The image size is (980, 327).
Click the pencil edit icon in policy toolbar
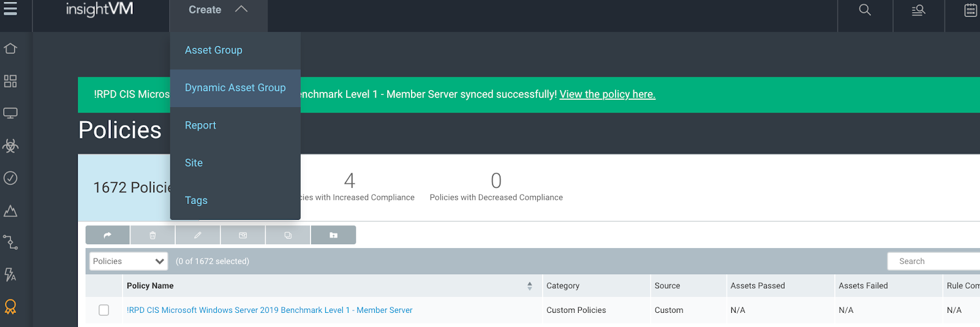pos(197,235)
